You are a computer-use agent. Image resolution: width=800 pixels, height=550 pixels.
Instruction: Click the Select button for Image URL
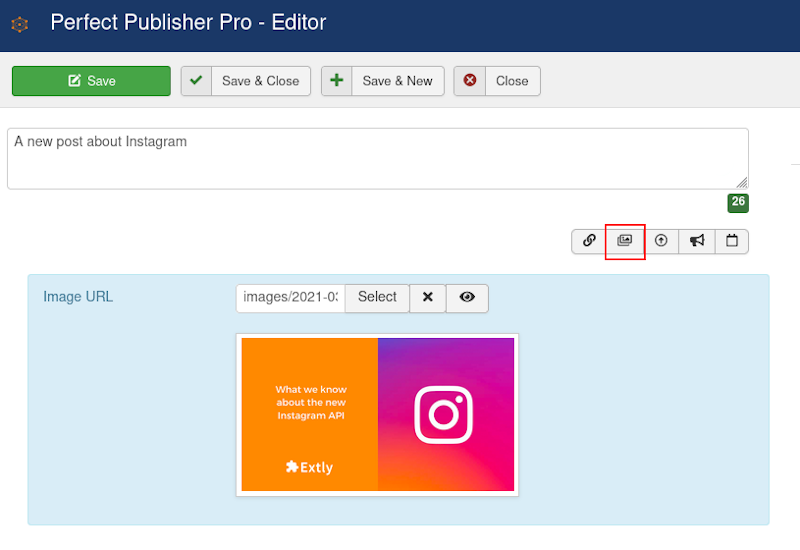tap(377, 298)
